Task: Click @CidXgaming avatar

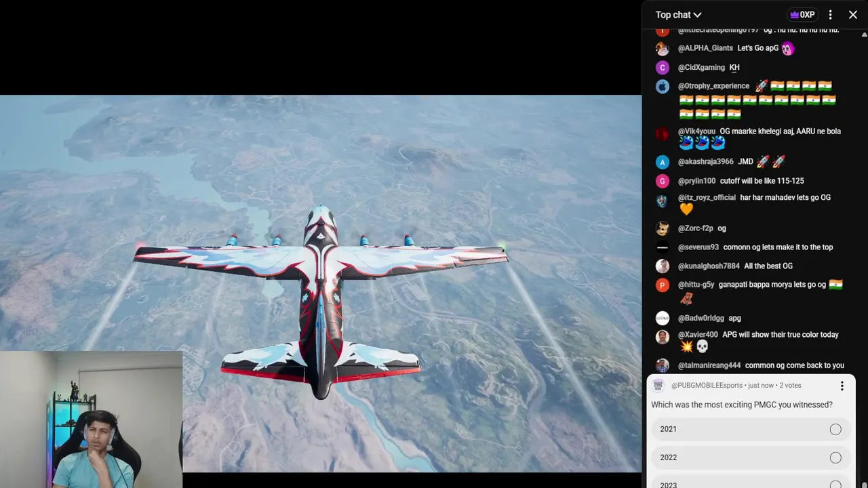Action: pos(663,68)
